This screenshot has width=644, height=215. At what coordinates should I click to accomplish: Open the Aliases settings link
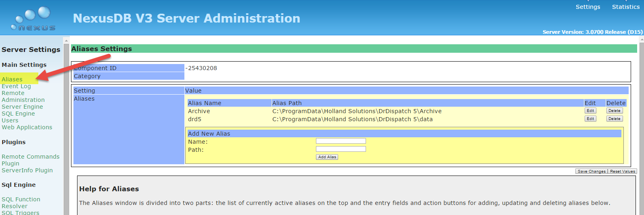(12, 79)
